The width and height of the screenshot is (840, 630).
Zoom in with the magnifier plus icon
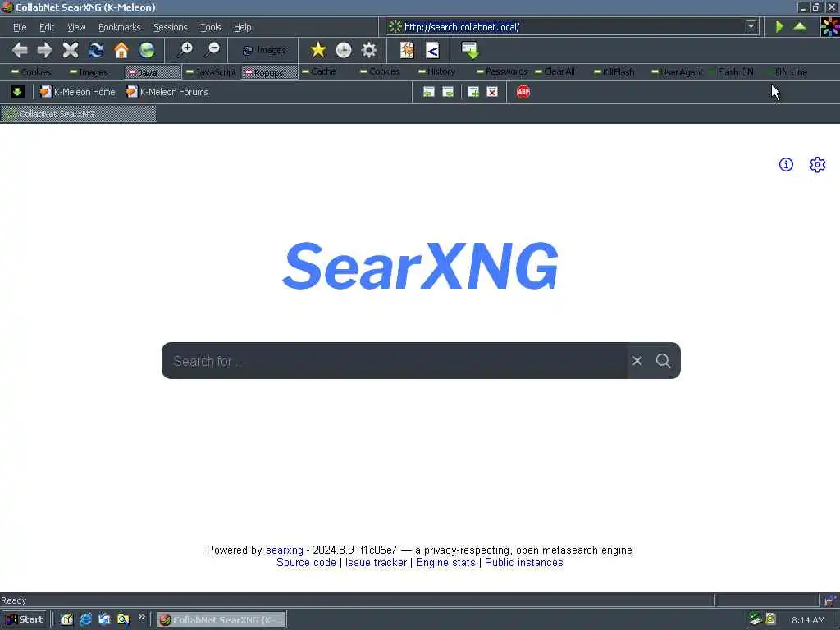pyautogui.click(x=185, y=50)
